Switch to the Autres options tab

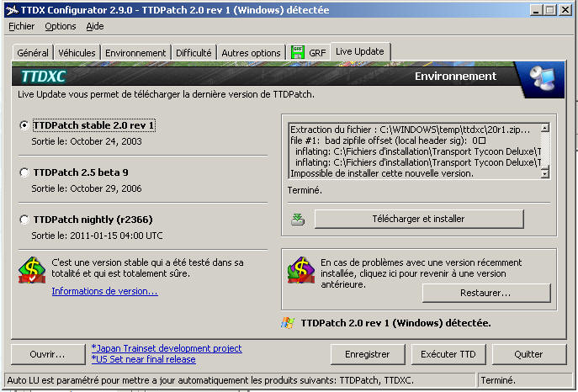[251, 53]
